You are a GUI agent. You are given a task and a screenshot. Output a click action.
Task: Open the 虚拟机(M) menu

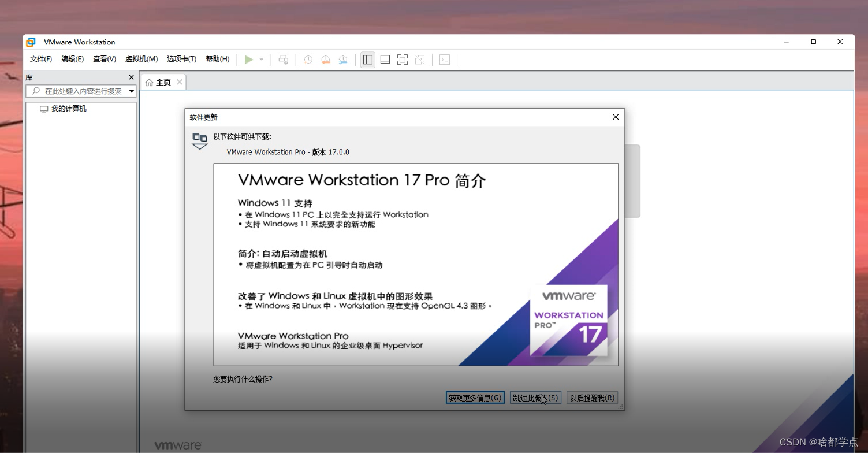click(141, 59)
